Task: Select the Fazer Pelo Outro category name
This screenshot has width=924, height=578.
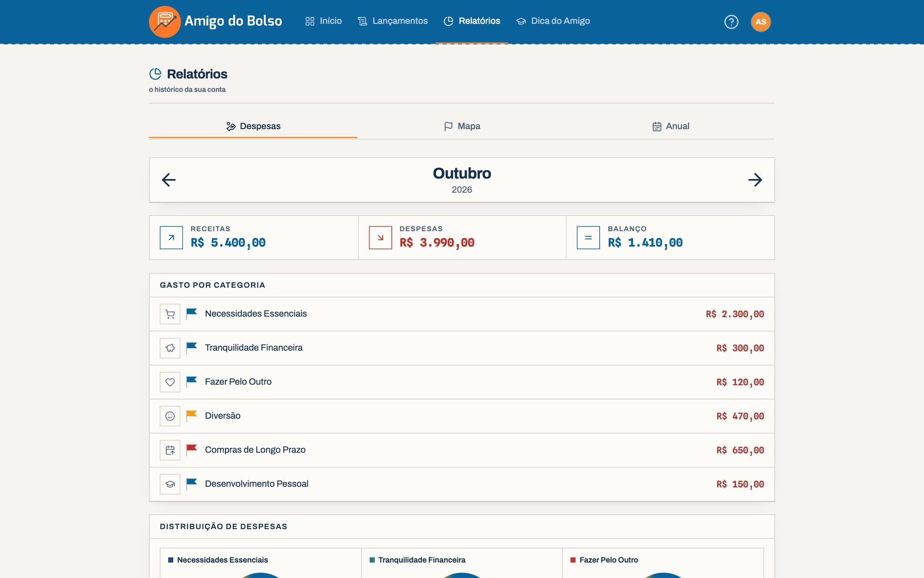Action: tap(238, 382)
